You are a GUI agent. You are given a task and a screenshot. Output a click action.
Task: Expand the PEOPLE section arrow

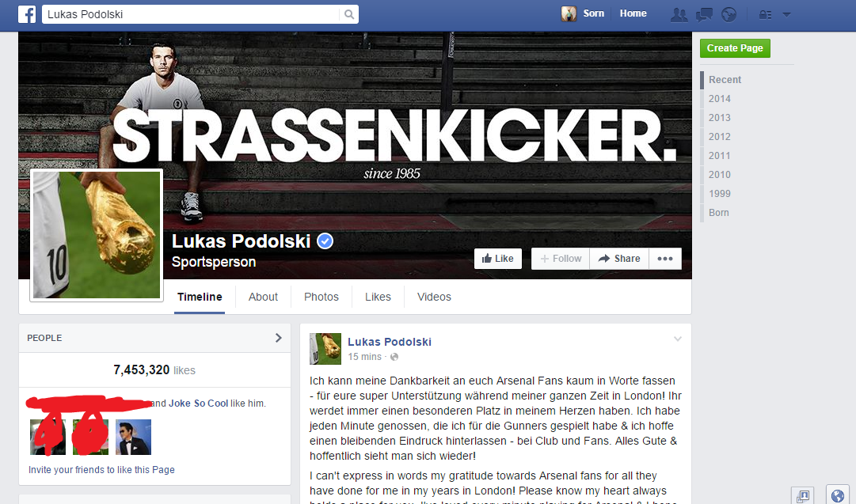279,338
